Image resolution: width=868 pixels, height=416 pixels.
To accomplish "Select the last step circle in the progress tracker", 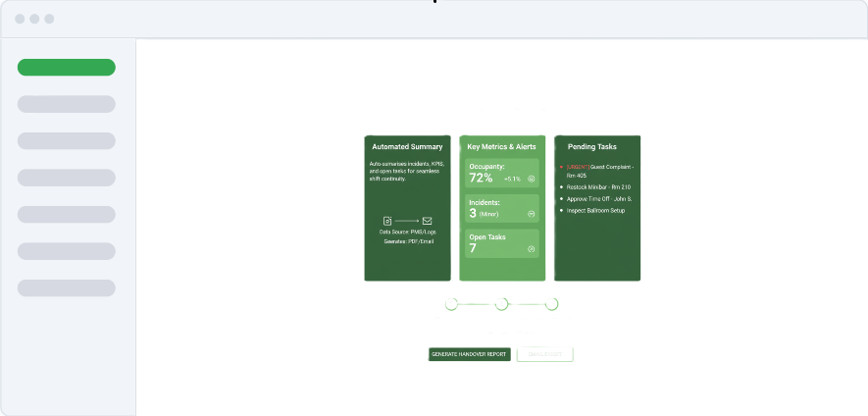I will click(551, 304).
